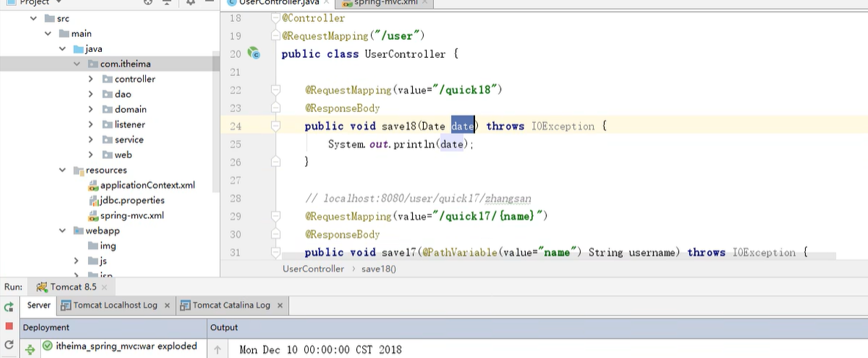
Task: Collapse the webapp folder
Action: tap(62, 231)
